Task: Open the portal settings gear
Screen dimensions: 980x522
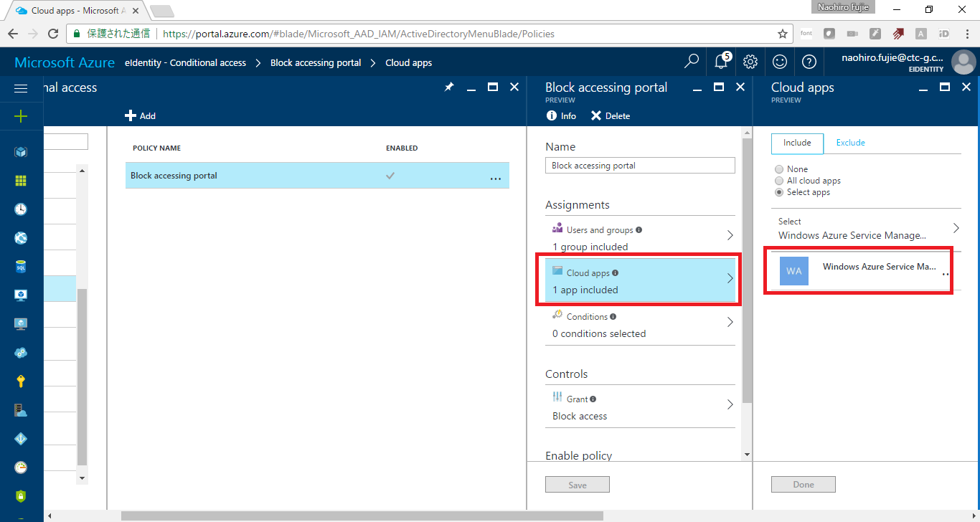Action: (750, 62)
